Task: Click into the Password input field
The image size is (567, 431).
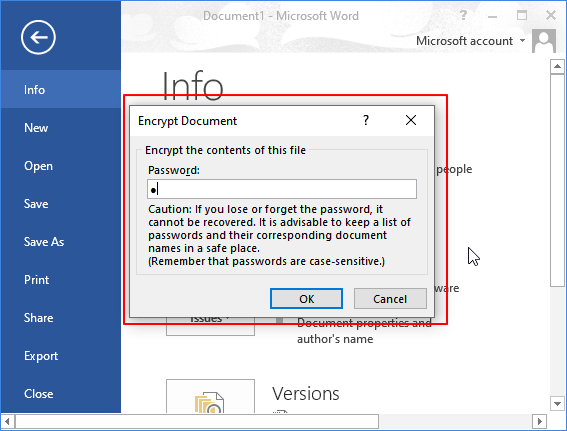Action: click(x=282, y=189)
